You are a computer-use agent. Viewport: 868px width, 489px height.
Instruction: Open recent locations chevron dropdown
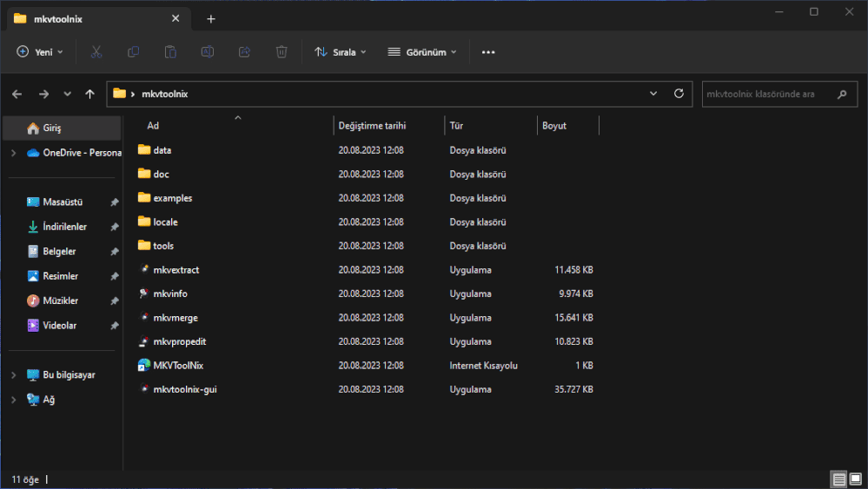[x=67, y=94]
